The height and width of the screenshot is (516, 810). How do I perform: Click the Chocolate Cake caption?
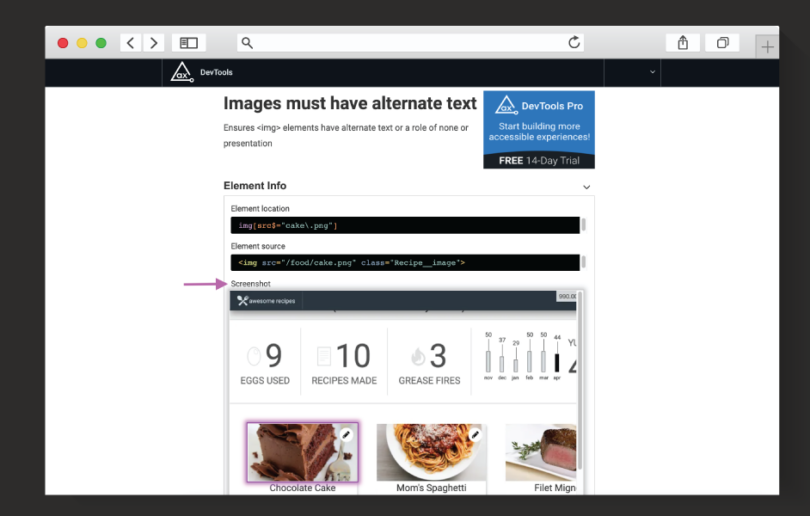tap(302, 488)
